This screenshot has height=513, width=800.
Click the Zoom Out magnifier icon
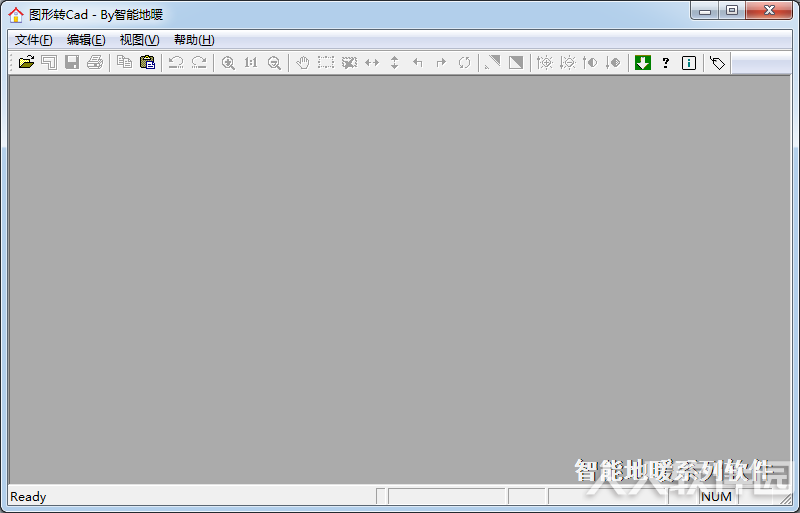(274, 63)
